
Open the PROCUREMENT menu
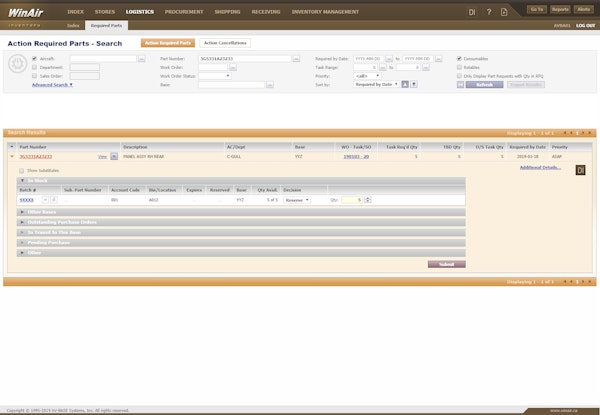(185, 11)
